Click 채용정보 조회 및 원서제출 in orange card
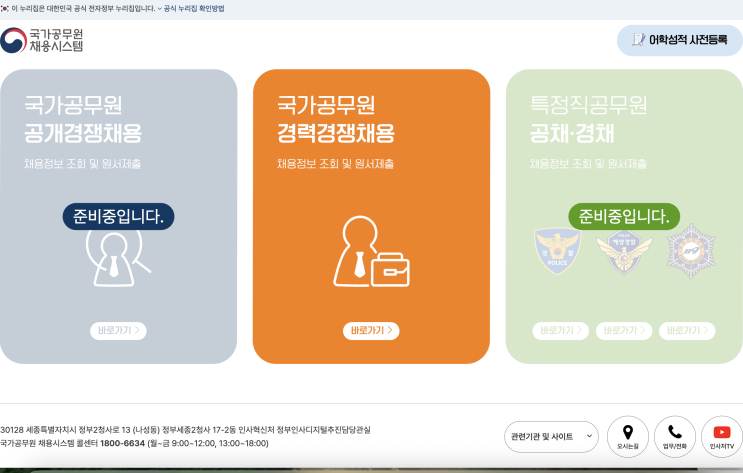Image resolution: width=743 pixels, height=473 pixels. pyautogui.click(x=335, y=164)
